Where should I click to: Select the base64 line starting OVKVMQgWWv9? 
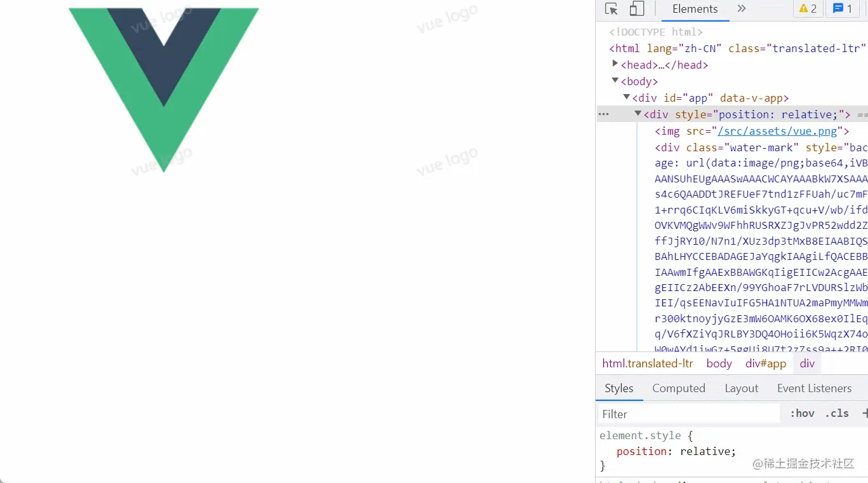pyautogui.click(x=761, y=226)
